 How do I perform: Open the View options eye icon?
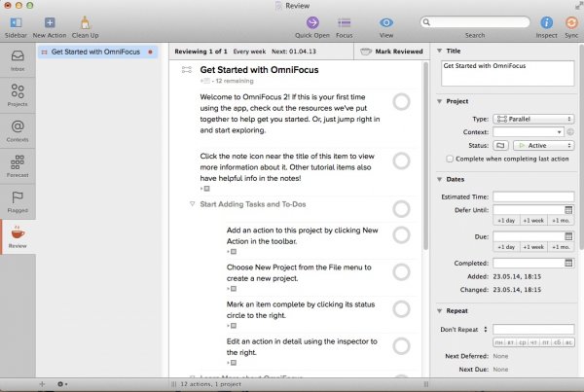click(386, 22)
